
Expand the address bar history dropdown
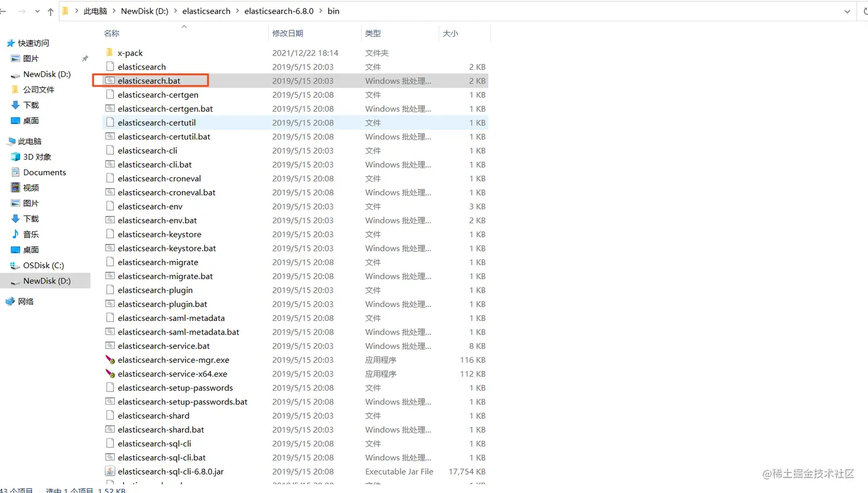tap(847, 11)
